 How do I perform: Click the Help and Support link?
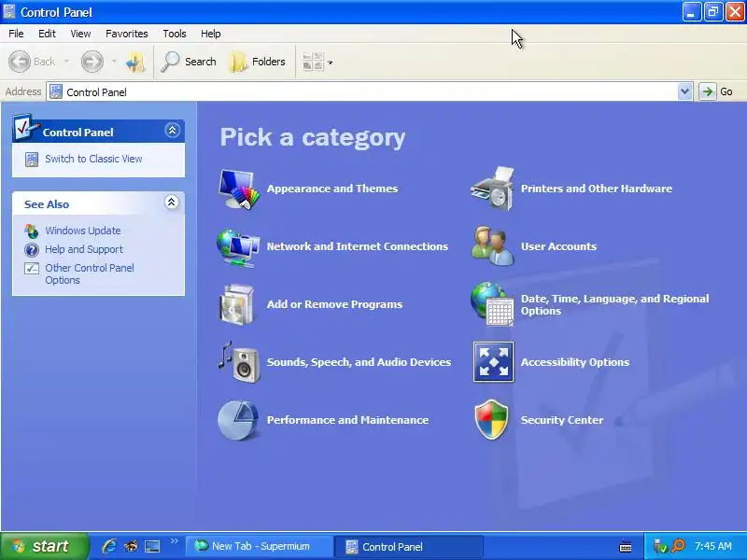coord(84,249)
